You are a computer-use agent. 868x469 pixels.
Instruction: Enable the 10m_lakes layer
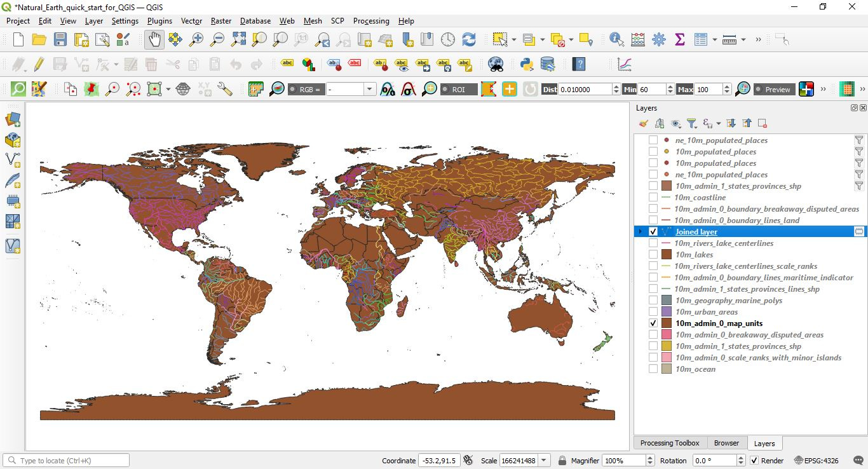coord(653,254)
